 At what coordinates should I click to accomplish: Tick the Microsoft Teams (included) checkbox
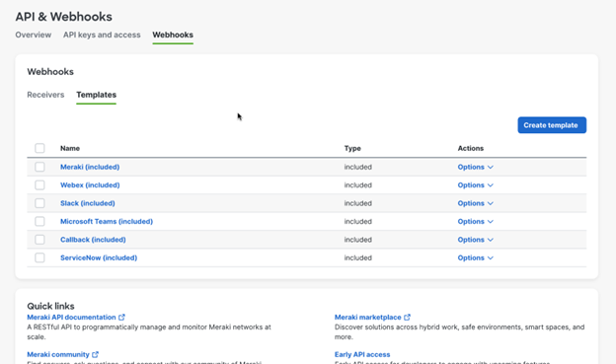(39, 222)
